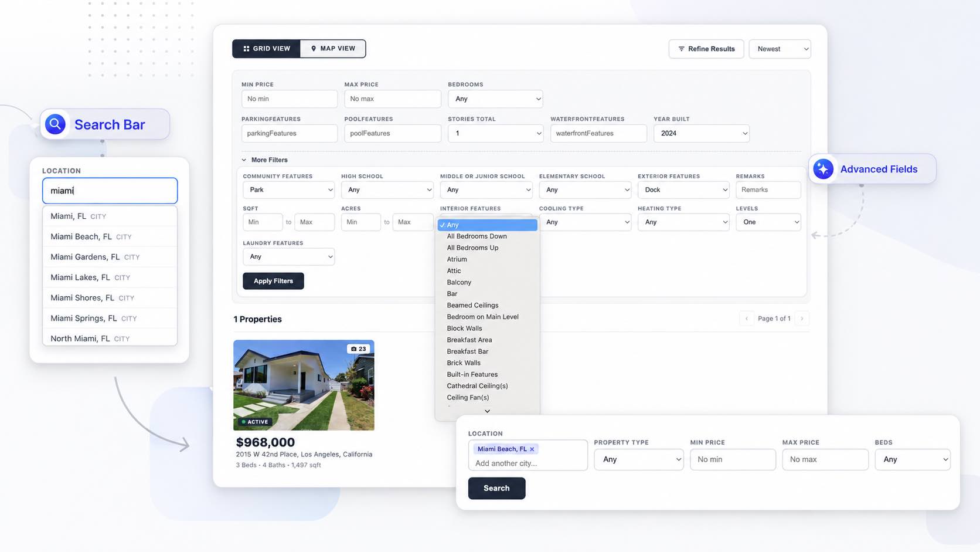Open the Beds dropdown in search bar
The width and height of the screenshot is (980, 552).
click(x=913, y=459)
